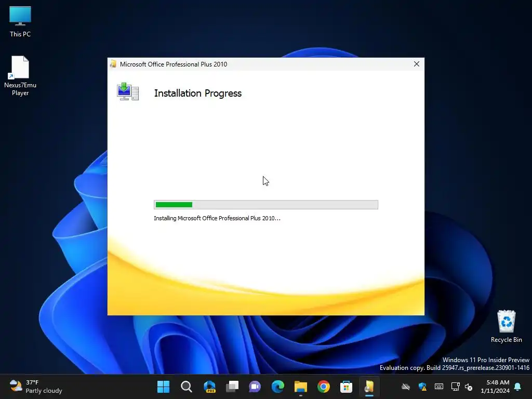This screenshot has height=399, width=532.
Task: Select the Office setup taskbar icon
Action: [369, 387]
